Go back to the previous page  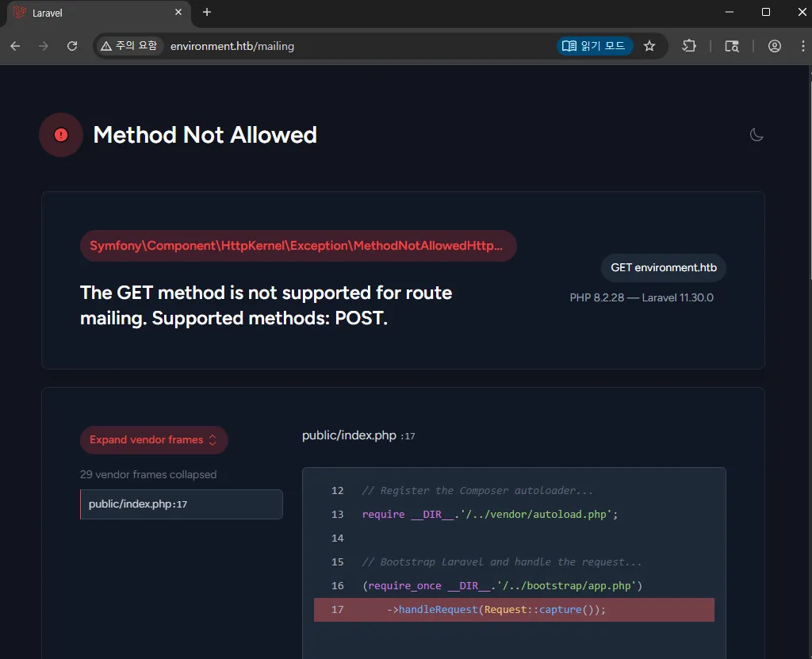click(15, 46)
